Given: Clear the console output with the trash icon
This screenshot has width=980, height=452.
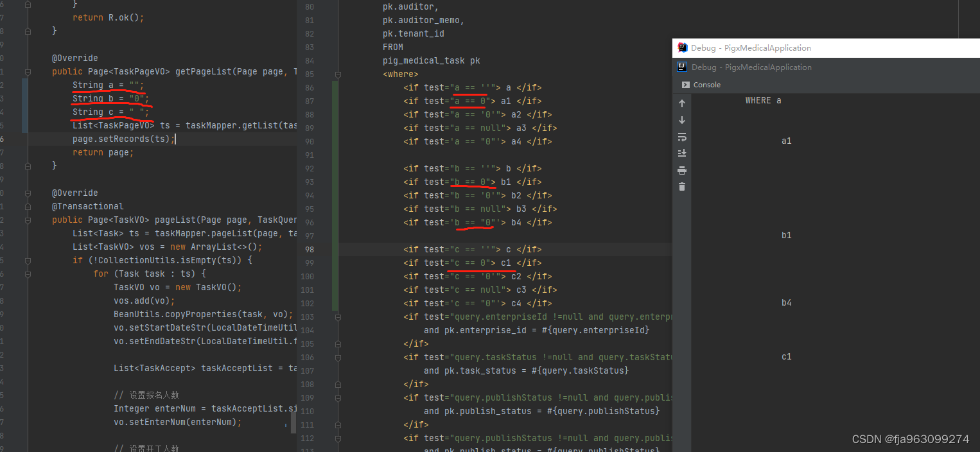Looking at the screenshot, I should [x=681, y=186].
